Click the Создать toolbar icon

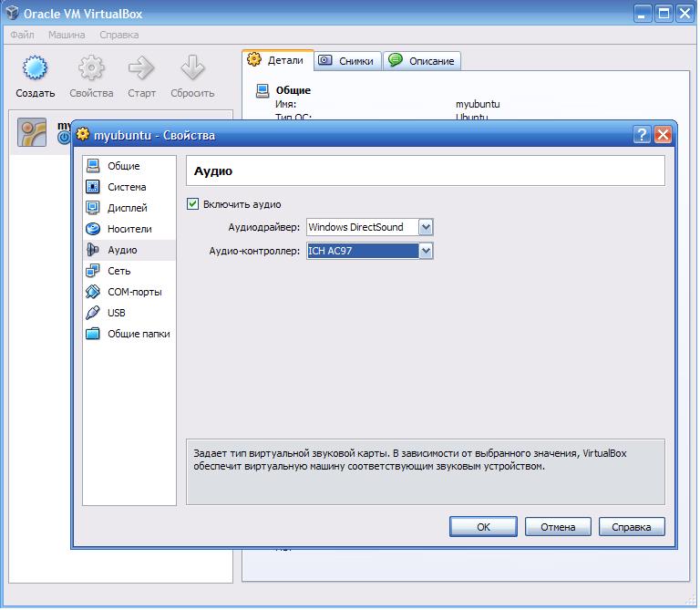click(x=35, y=67)
